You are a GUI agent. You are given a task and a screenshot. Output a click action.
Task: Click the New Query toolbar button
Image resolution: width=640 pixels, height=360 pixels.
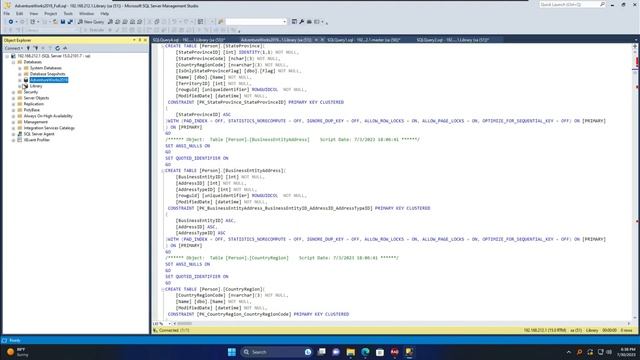(91, 22)
